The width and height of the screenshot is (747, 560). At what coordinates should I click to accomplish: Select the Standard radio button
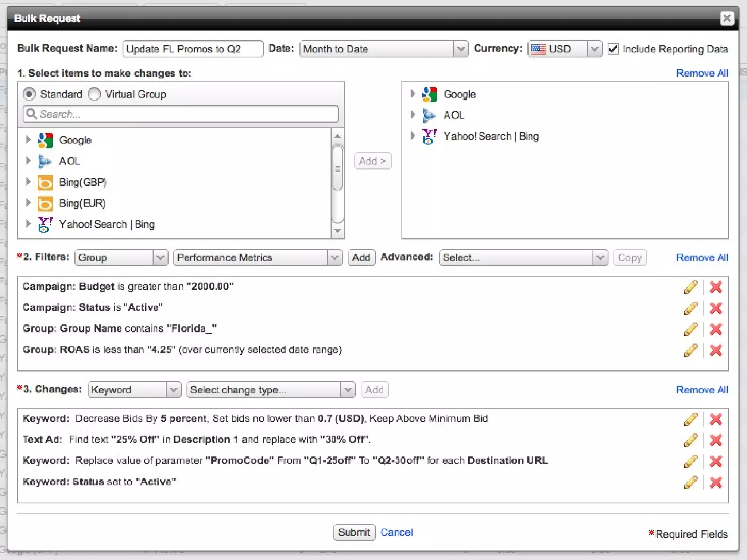point(29,94)
